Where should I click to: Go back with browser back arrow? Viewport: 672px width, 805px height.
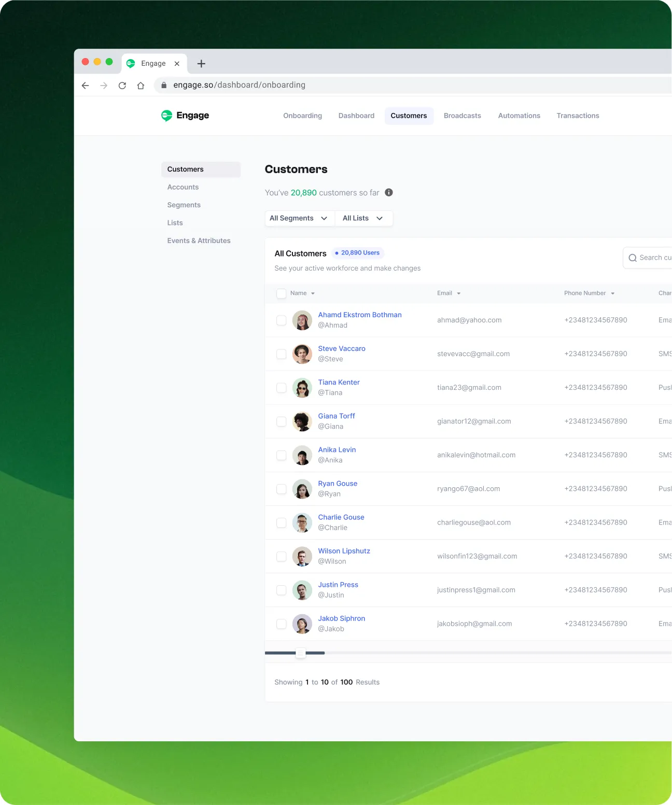tap(86, 86)
